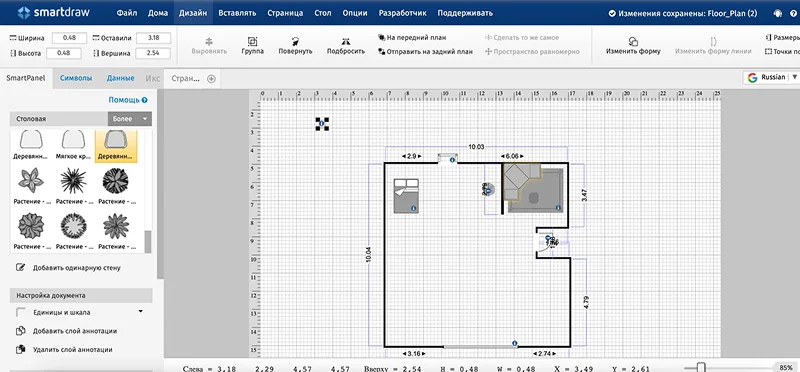Click the Точки по... toolbar item

(x=782, y=52)
